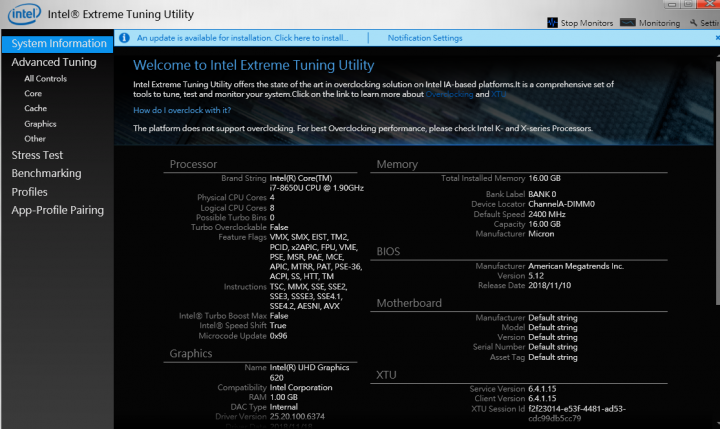Follow the XTU hyperlink in welcome text
Image resolution: width=720 pixels, height=429 pixels.
tap(498, 94)
